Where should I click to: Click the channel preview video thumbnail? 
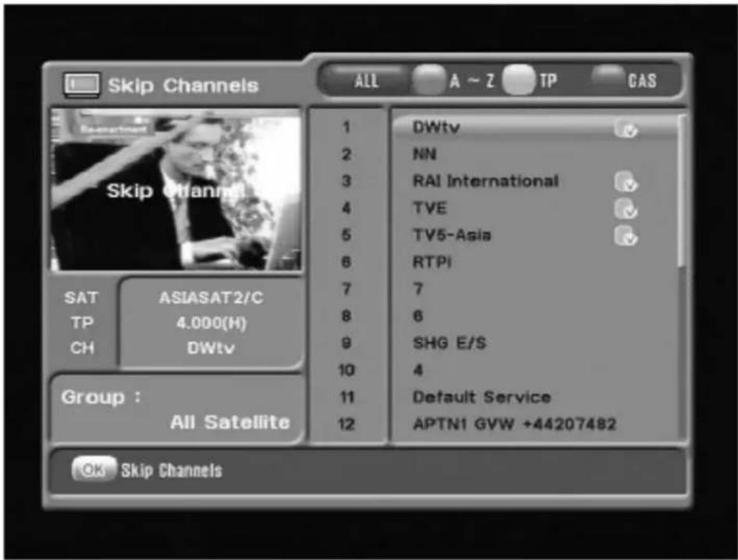tap(176, 190)
